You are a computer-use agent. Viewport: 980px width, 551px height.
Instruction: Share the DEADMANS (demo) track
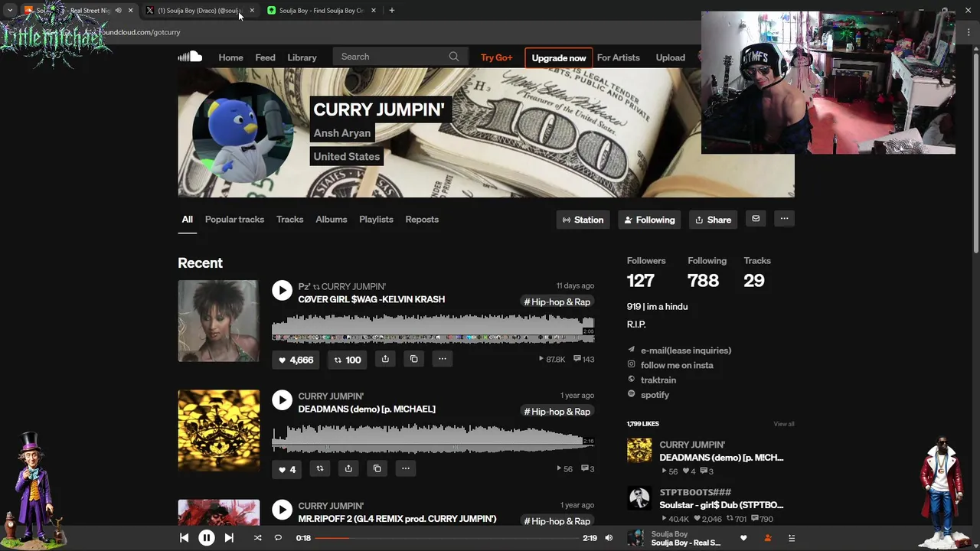(348, 468)
